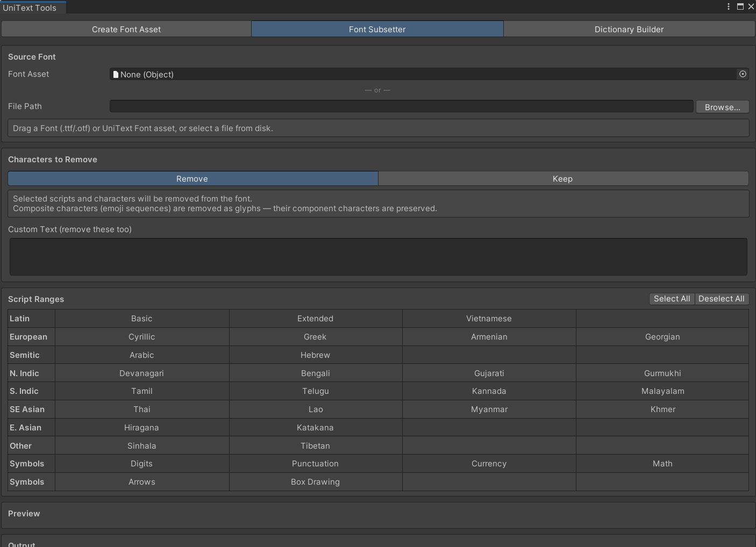Toggle the Box Drawing range

(x=316, y=482)
